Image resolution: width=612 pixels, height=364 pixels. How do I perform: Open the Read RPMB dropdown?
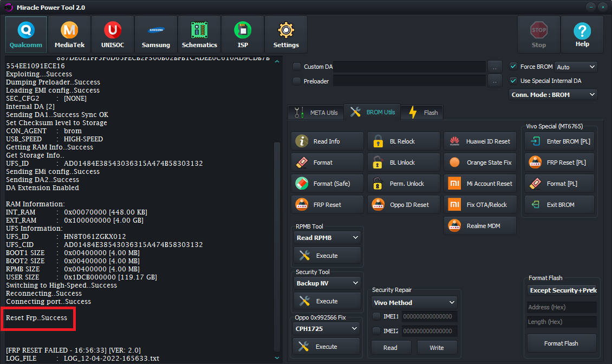point(327,237)
